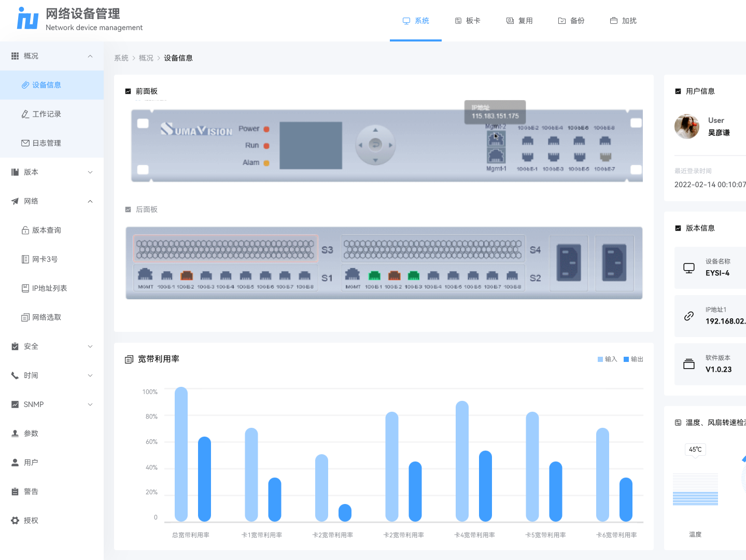The image size is (746, 560).
Task: Go to the 备份 tab
Action: tap(571, 21)
